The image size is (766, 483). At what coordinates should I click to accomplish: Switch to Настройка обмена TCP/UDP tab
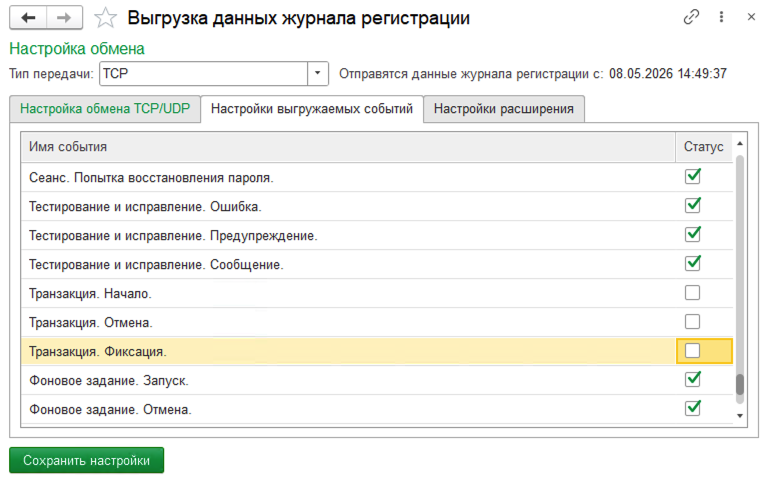pyautogui.click(x=105, y=108)
